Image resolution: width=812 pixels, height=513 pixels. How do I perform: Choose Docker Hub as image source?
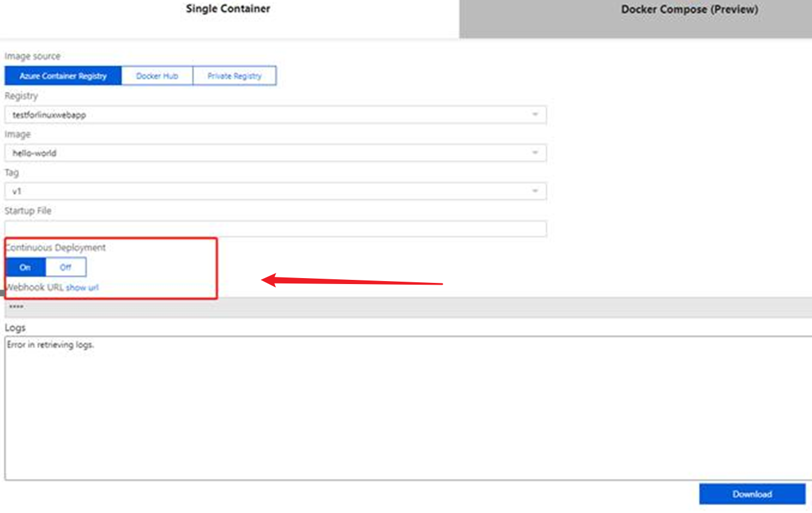click(x=157, y=76)
